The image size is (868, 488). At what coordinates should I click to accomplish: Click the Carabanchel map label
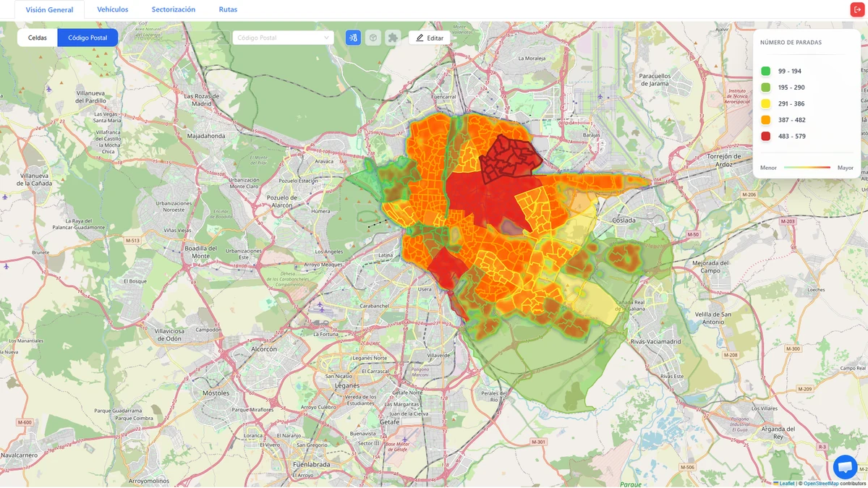(x=375, y=306)
